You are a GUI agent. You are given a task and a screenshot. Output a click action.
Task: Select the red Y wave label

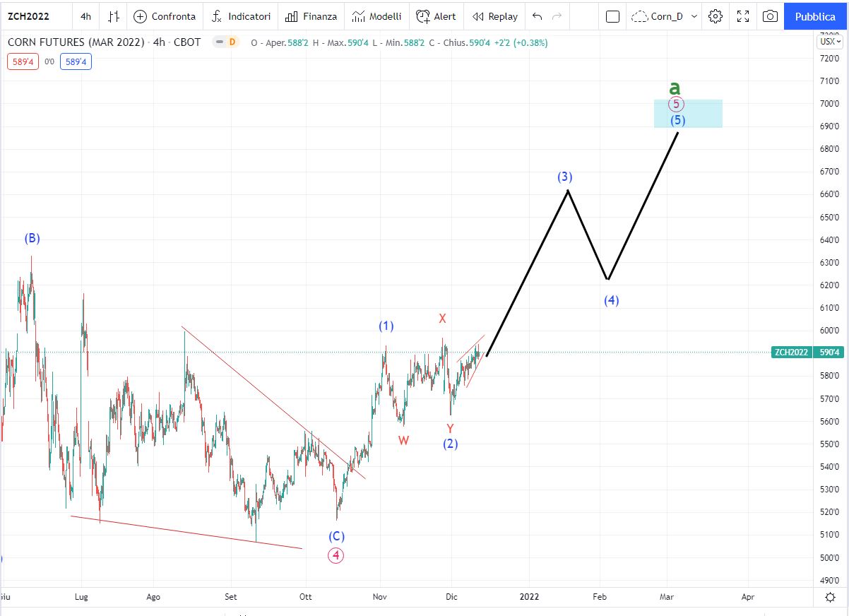coord(451,428)
